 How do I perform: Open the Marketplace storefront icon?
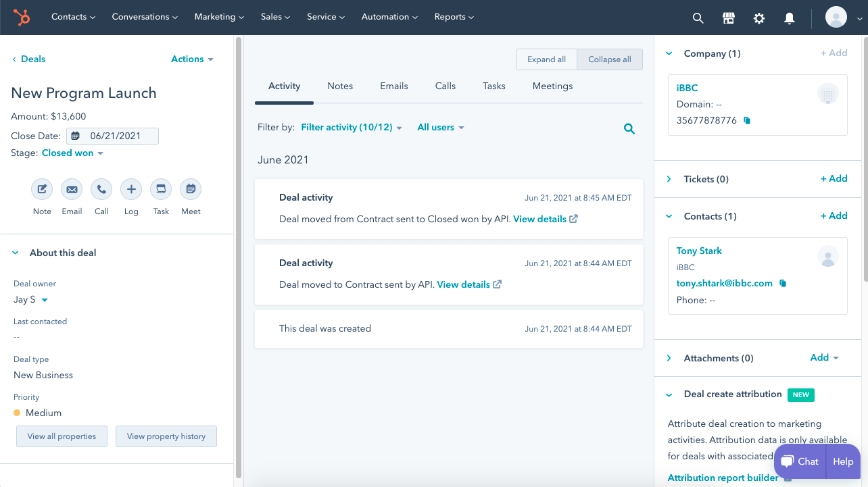click(x=729, y=18)
